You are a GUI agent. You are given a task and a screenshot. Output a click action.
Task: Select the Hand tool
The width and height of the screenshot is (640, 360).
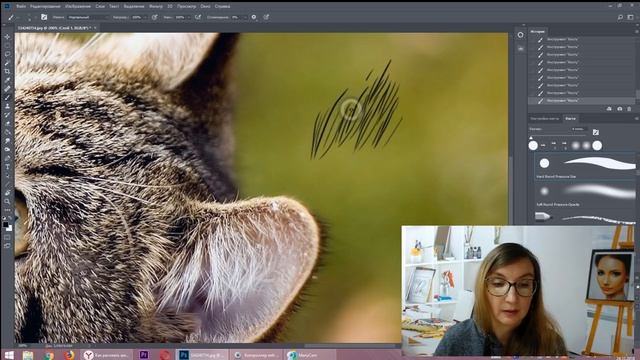click(x=7, y=193)
